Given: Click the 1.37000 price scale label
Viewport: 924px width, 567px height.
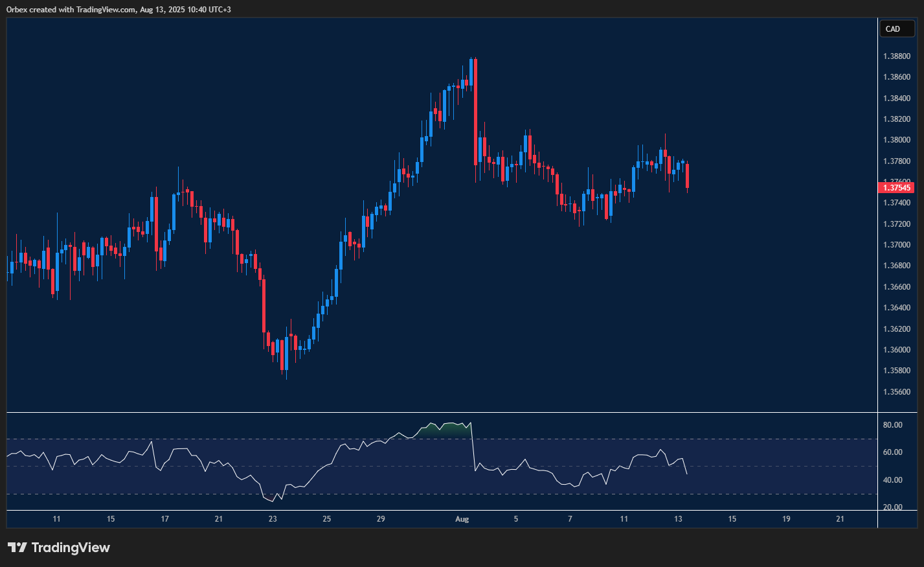Looking at the screenshot, I should point(896,245).
